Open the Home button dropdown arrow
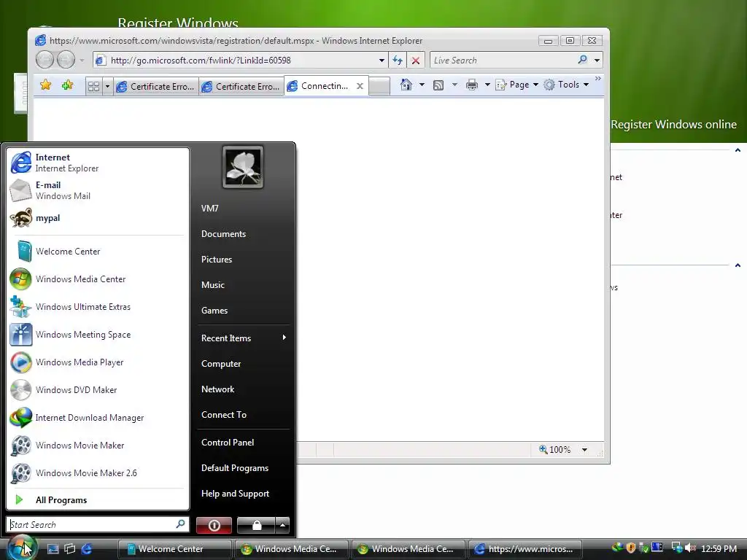Image resolution: width=747 pixels, height=560 pixels. click(422, 85)
